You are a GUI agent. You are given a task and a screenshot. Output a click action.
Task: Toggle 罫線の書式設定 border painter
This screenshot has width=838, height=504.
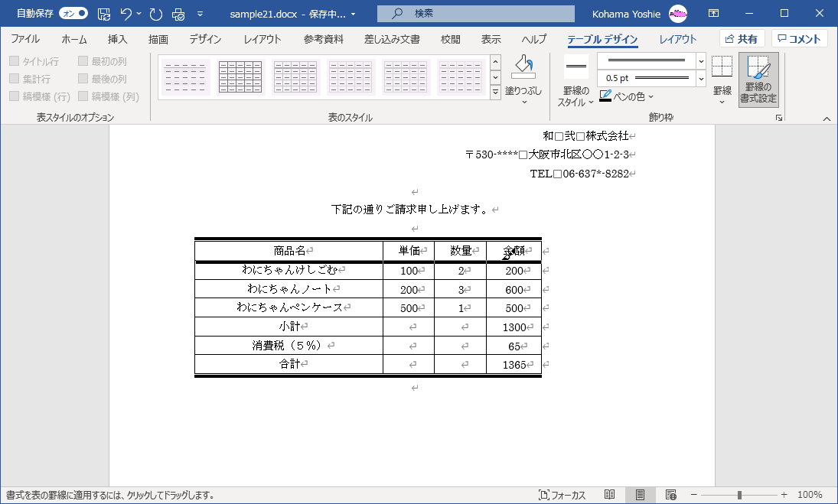coord(758,80)
